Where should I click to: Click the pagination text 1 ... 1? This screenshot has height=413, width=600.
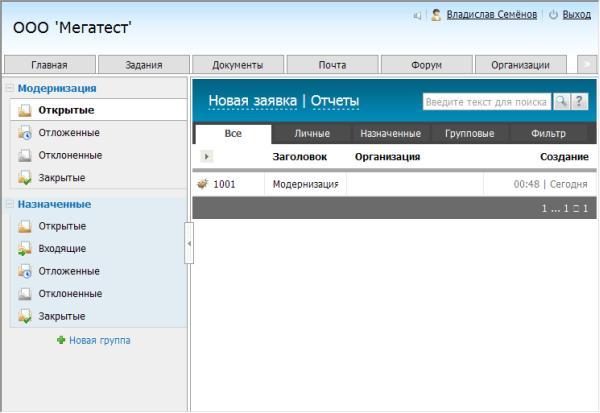point(565,208)
